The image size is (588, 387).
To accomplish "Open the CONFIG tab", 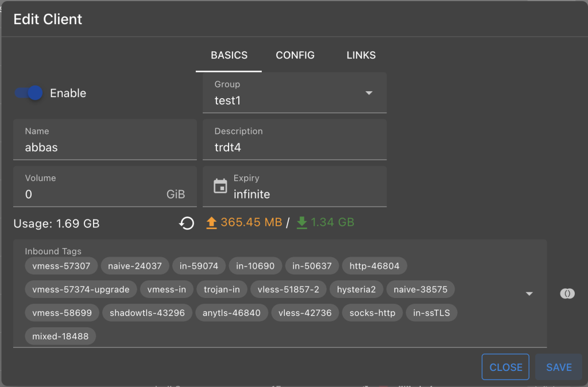I will click(295, 55).
